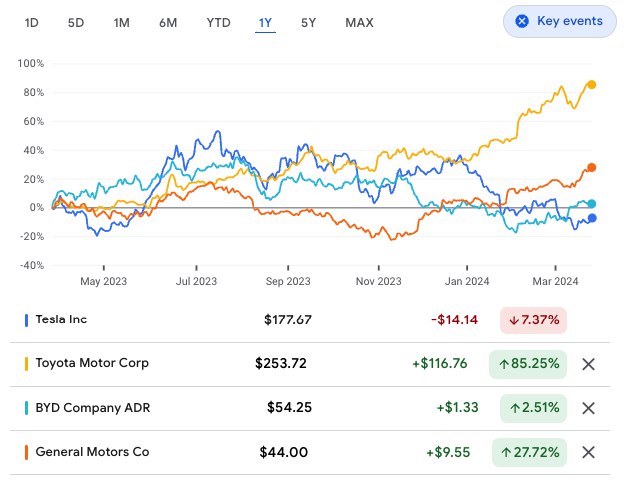Click the 100% y-axis label
This screenshot has height=482, width=630.
[x=31, y=63]
